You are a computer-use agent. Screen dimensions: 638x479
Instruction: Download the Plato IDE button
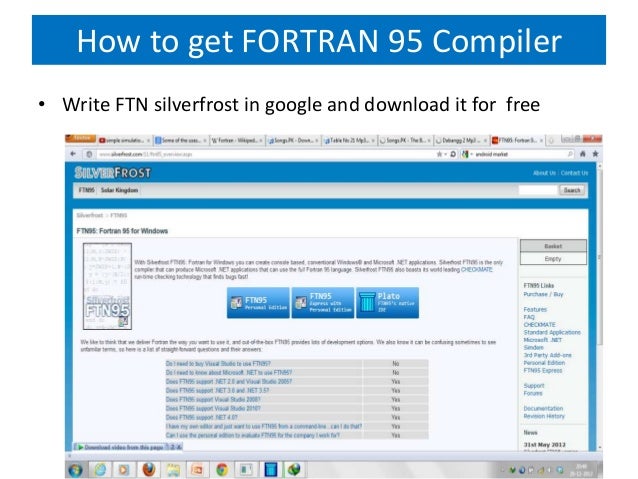[387, 303]
